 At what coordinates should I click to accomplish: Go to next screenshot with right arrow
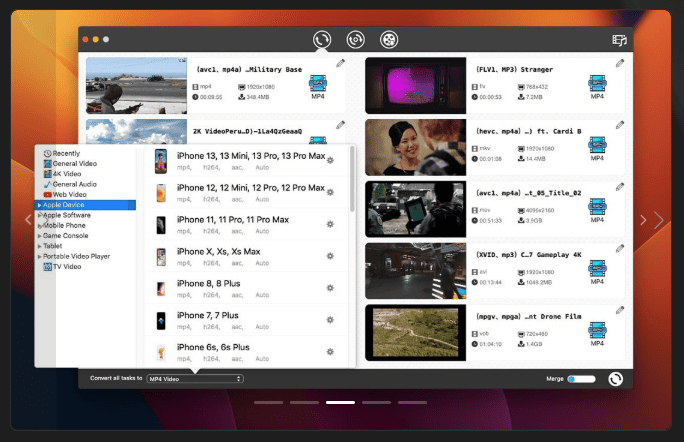[658, 220]
